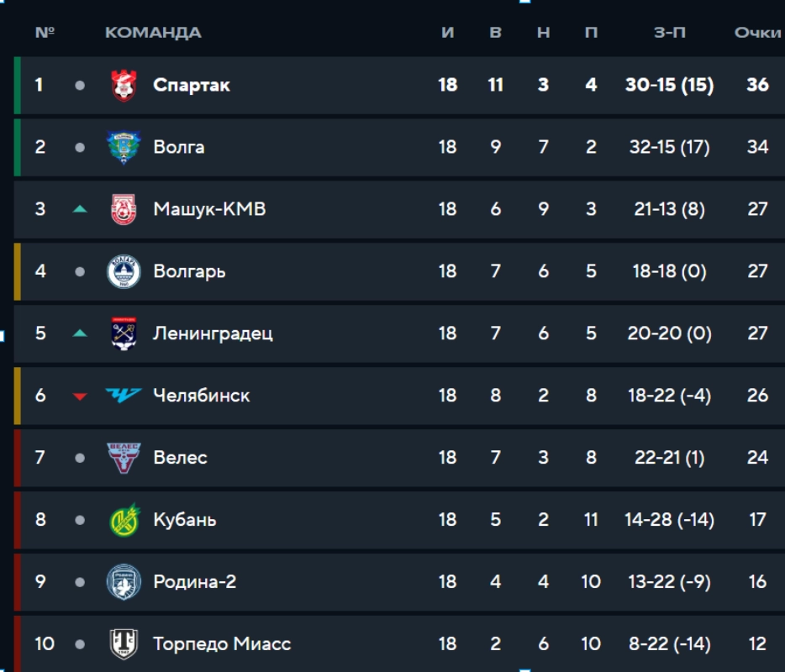The width and height of the screenshot is (785, 672).
Task: Click the В wins column header
Action: (496, 33)
